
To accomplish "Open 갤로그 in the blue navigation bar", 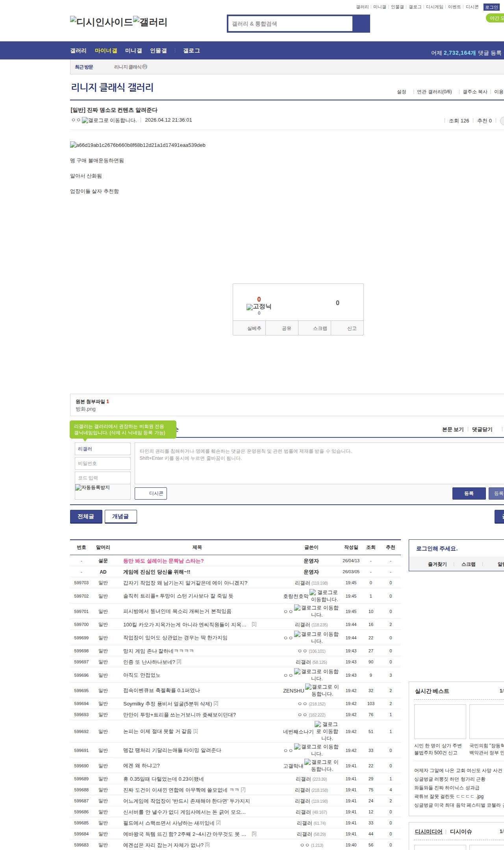I will coord(191,51).
